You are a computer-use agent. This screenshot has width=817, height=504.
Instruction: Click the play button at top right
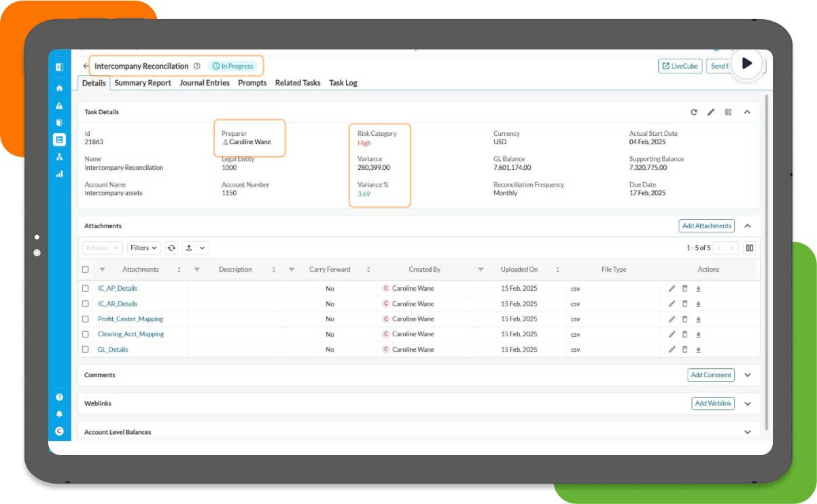(x=746, y=63)
